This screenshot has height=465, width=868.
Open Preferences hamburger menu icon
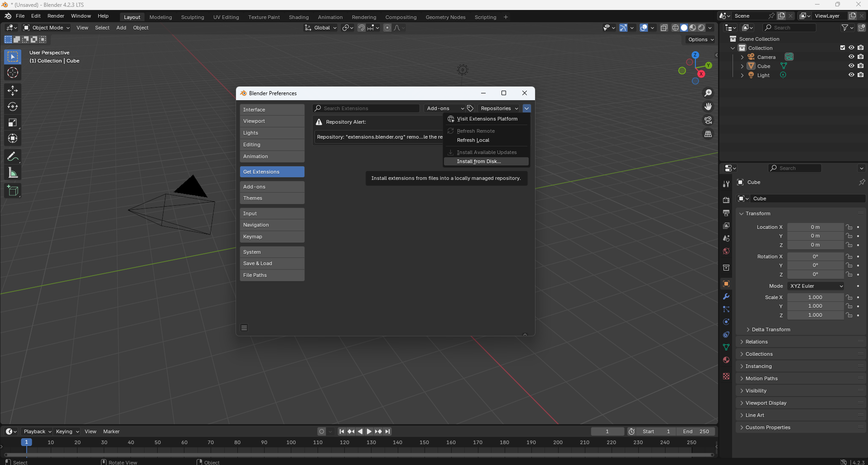(244, 328)
